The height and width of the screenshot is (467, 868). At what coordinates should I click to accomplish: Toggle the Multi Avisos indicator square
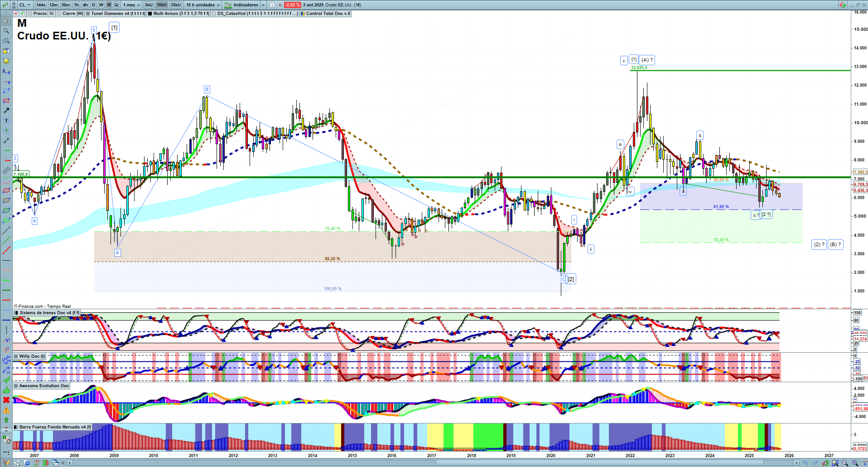pyautogui.click(x=150, y=14)
